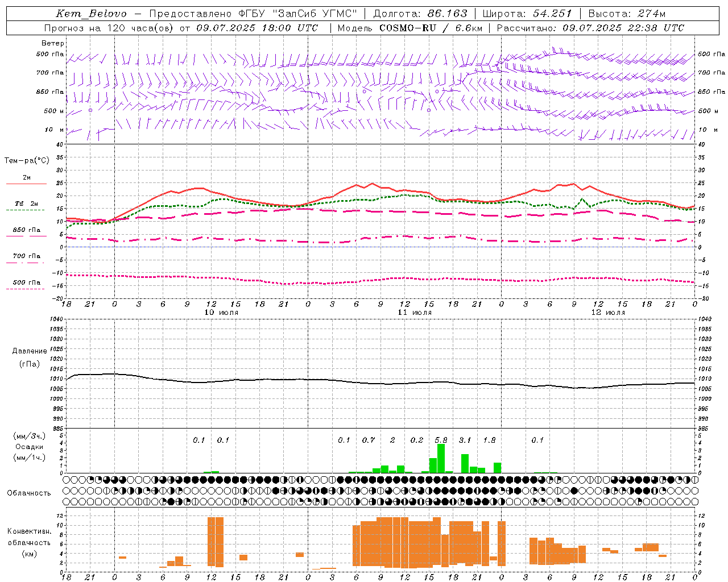This screenshot has height=582, width=728.
Task: Click the red 2м temperature legend line
Action: point(26,184)
